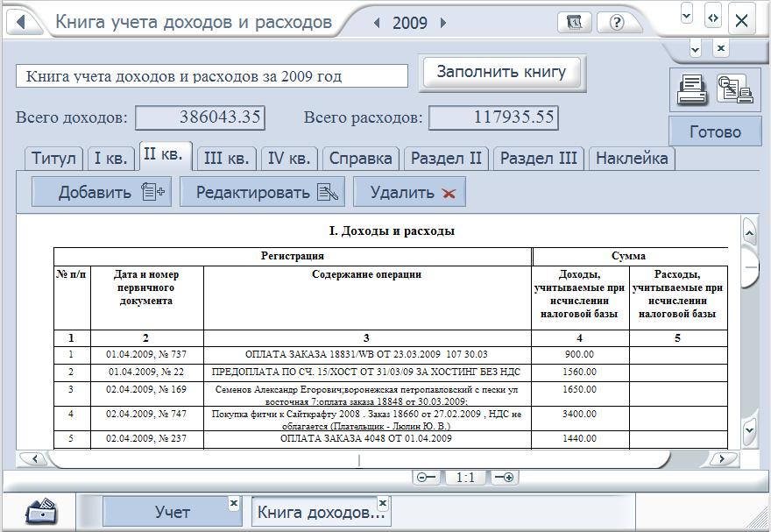Click the Удалить button
Image resolution: width=771 pixels, height=532 pixels.
pyautogui.click(x=409, y=192)
